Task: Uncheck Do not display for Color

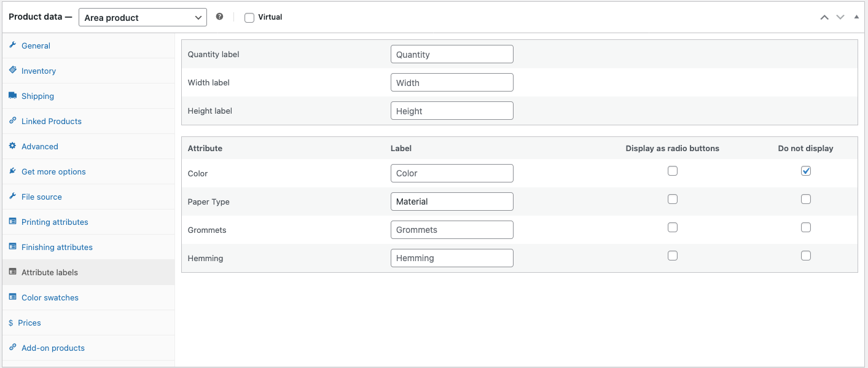Action: [806, 171]
